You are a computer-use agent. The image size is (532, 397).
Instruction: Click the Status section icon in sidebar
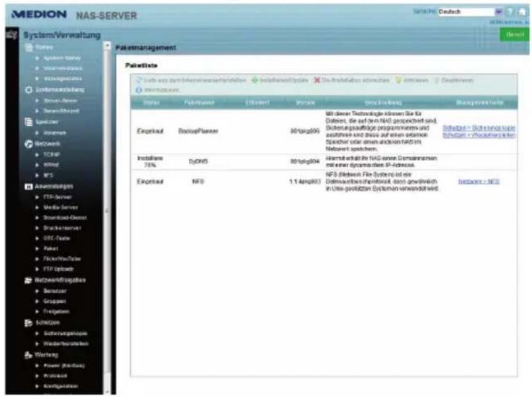pos(29,47)
